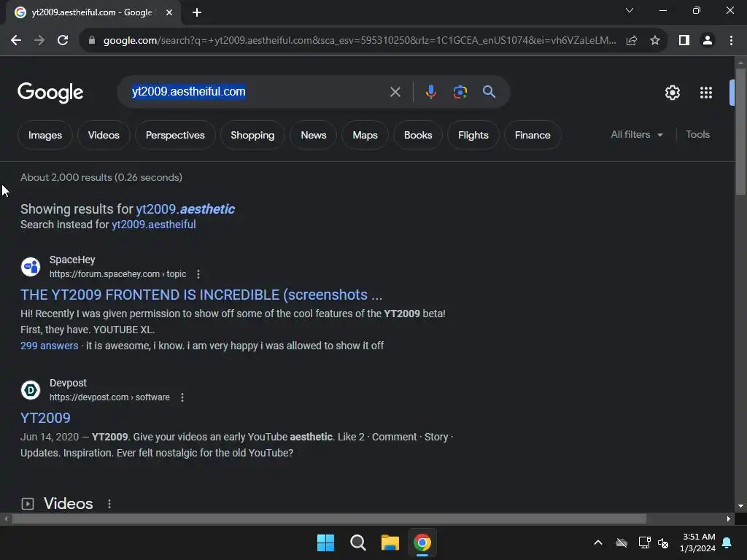Open the taskbar clock and date
747x560 pixels.
coord(697,542)
